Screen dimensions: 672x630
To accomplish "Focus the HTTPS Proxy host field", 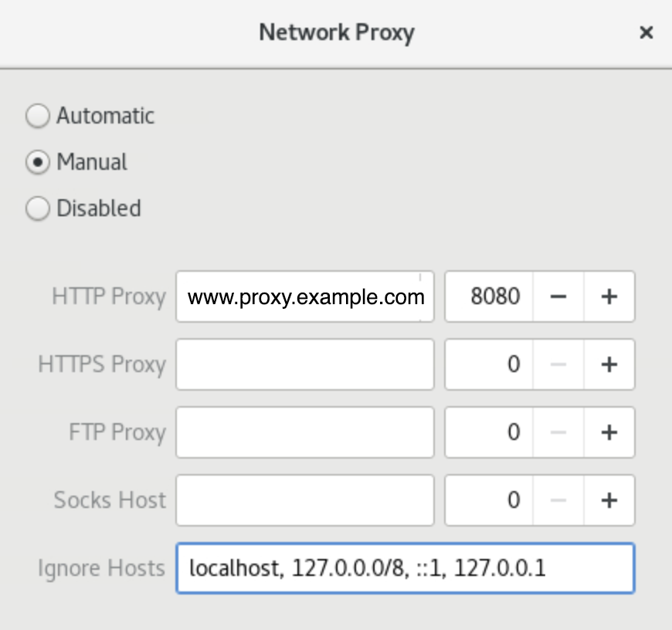I will coord(305,364).
